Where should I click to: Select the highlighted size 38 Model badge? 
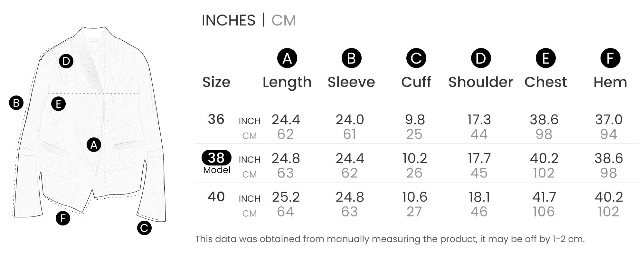pyautogui.click(x=216, y=158)
